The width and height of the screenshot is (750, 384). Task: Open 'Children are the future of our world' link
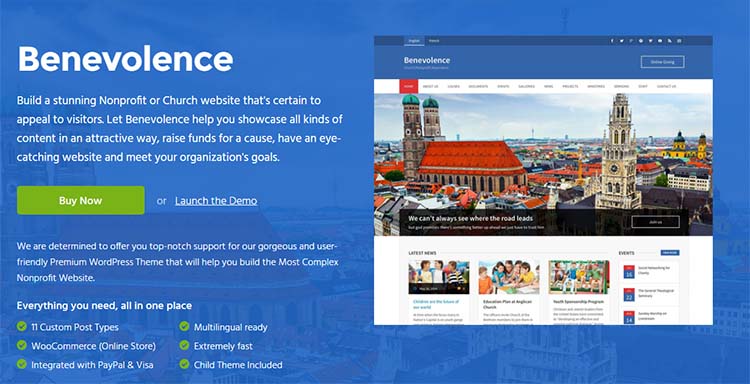coord(435,305)
